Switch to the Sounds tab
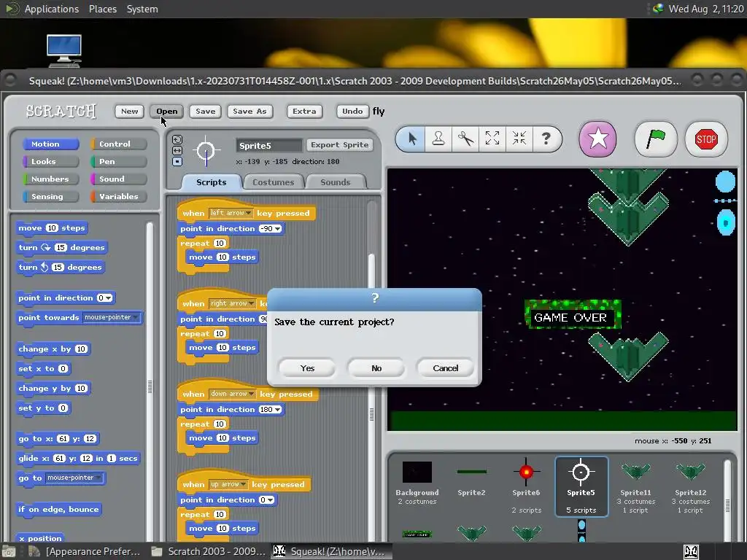 [336, 182]
